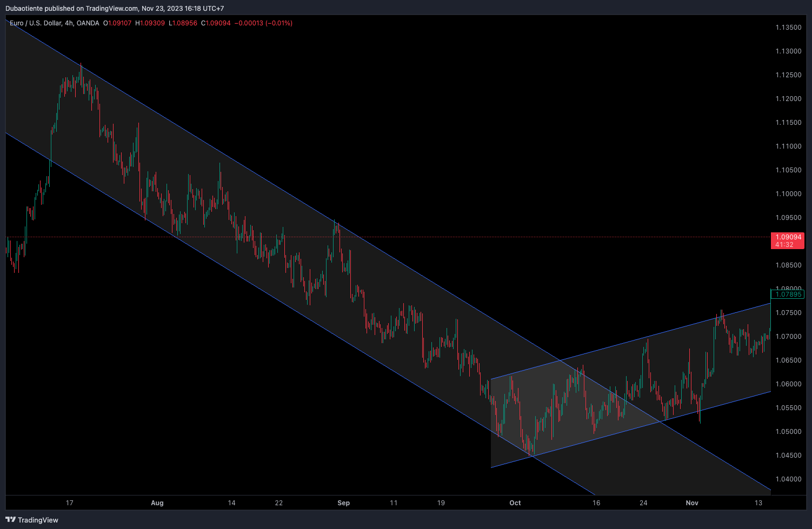Click the green 1.07895 price label

tap(788, 294)
